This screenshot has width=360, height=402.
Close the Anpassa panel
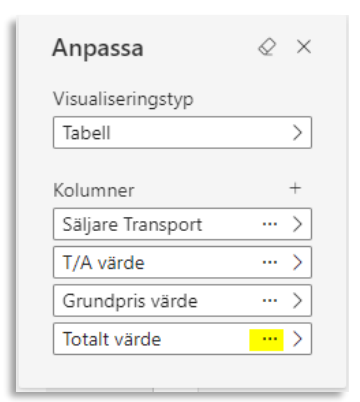point(304,47)
